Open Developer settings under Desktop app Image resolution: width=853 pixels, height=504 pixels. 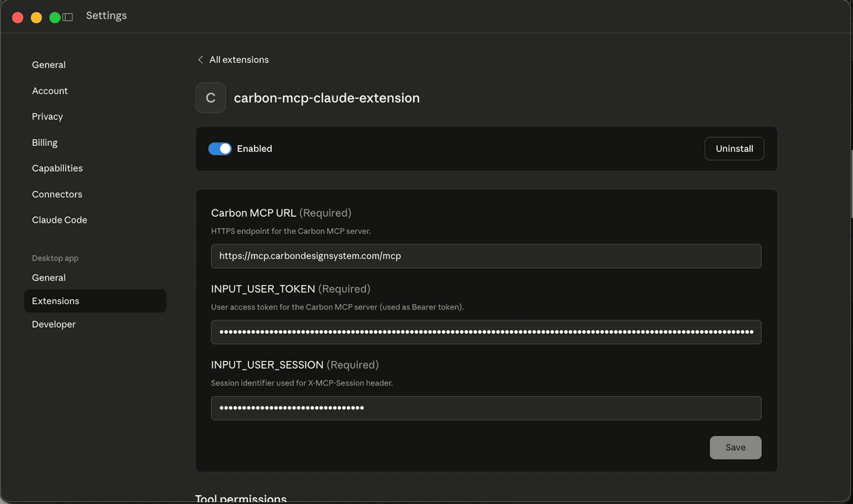click(53, 324)
